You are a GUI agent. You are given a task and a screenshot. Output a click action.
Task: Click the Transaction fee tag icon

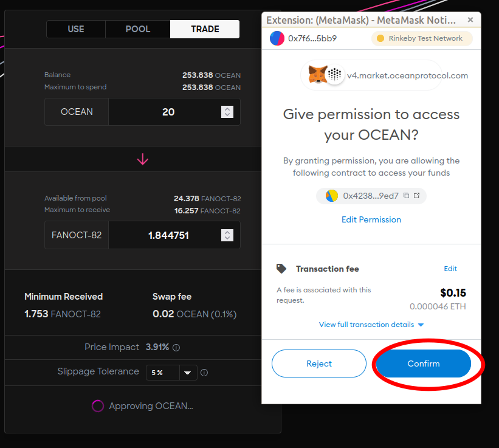pyautogui.click(x=281, y=269)
